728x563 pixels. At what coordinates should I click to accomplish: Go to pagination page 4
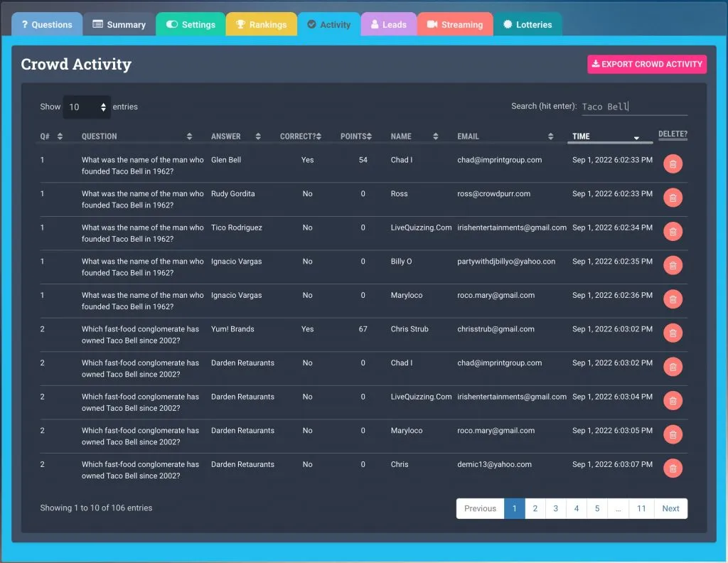(577, 508)
